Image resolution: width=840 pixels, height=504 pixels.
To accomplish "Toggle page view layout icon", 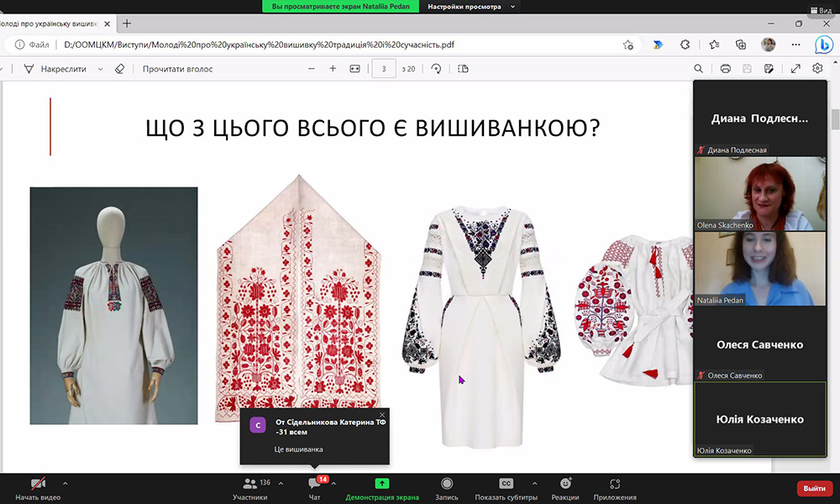I will pyautogui.click(x=463, y=69).
